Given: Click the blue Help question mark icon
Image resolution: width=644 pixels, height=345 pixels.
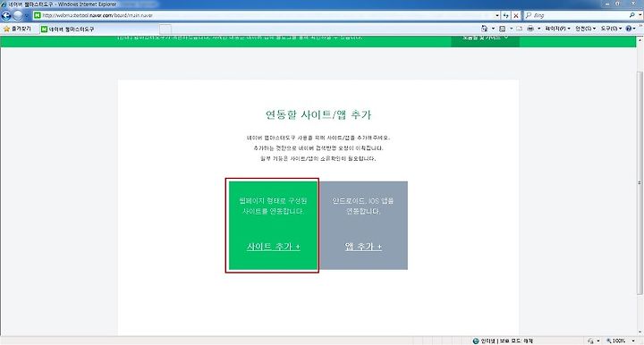Looking at the screenshot, I should coord(629,29).
